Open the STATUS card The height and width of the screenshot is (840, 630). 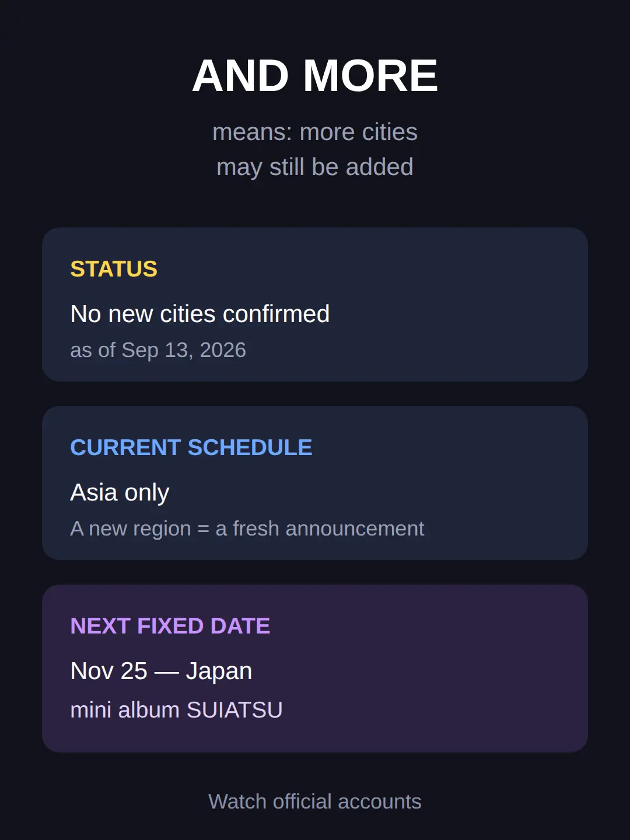315,304
